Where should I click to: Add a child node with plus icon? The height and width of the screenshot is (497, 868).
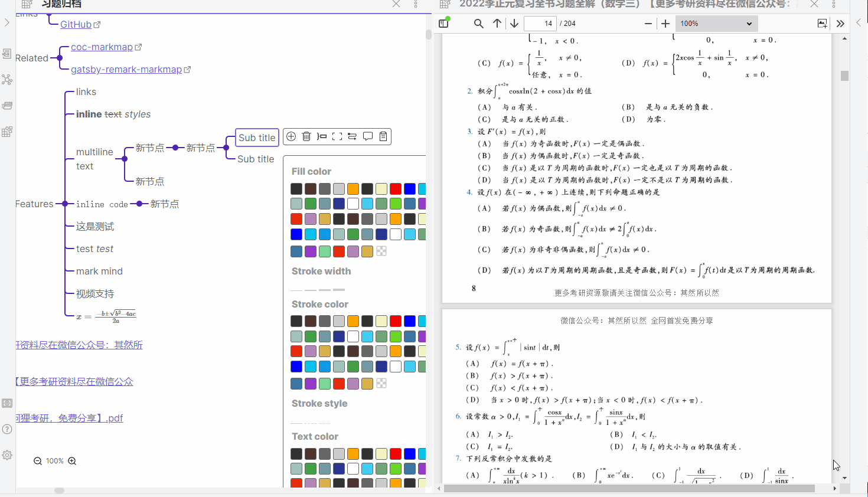[x=291, y=136]
